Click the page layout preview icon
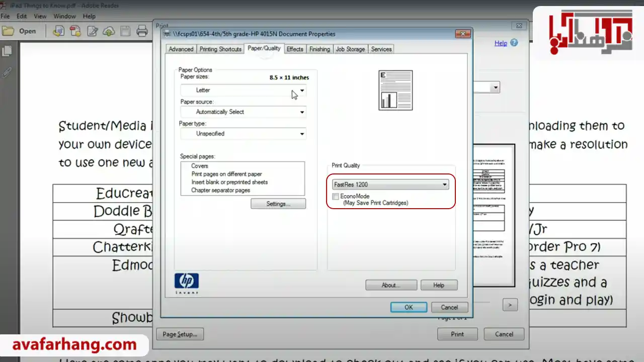 coord(395,90)
